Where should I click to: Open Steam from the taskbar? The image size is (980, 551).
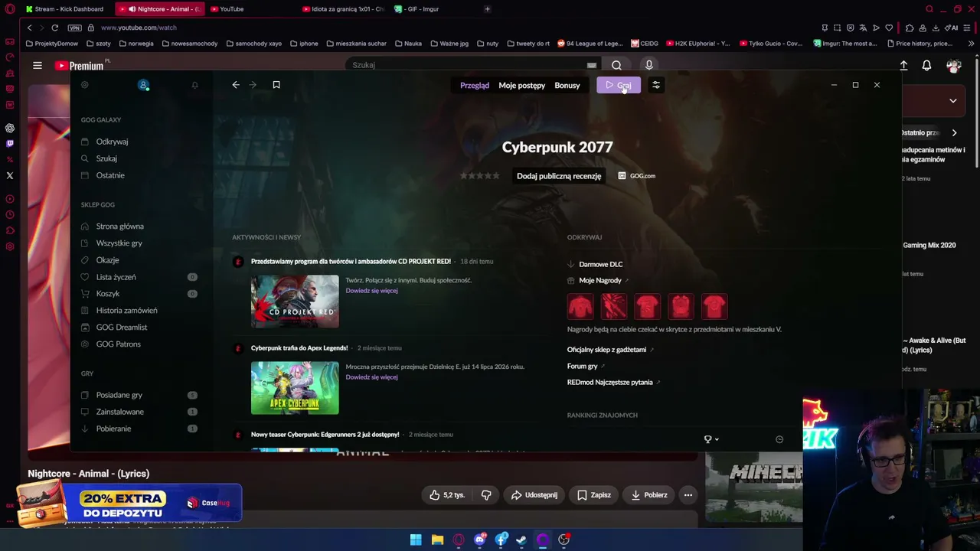click(x=521, y=540)
